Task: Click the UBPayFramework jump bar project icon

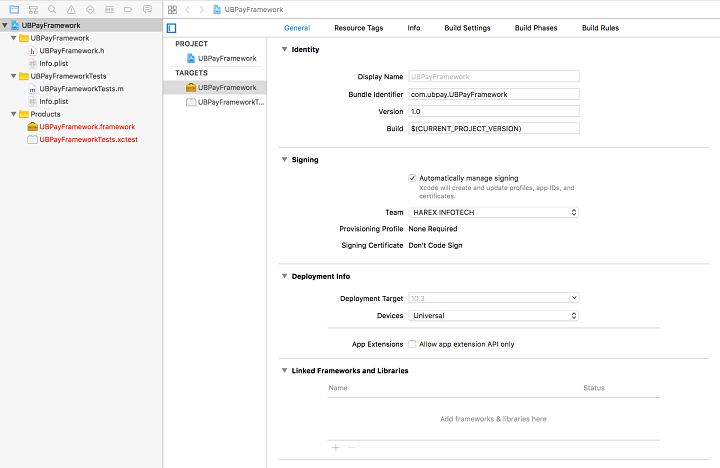Action: (x=217, y=9)
